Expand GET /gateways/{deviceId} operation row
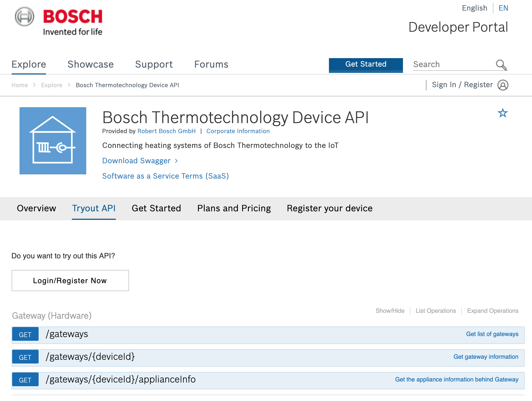This screenshot has width=532, height=401. coord(90,357)
